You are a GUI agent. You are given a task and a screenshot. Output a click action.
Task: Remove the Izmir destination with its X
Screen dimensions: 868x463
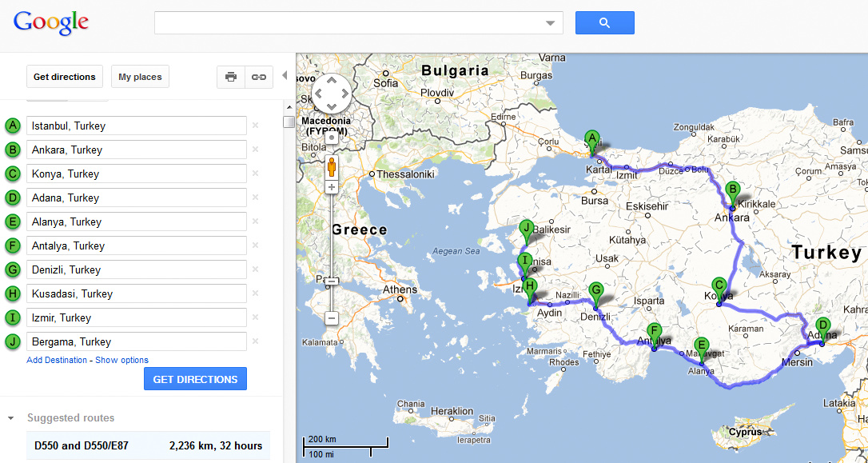click(255, 317)
